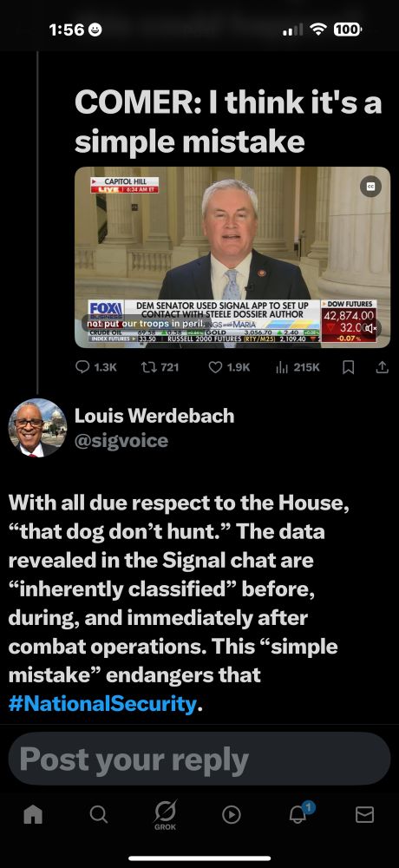The height and width of the screenshot is (868, 399).
Task: Unmute the video via speaker icon
Action: click(x=374, y=328)
